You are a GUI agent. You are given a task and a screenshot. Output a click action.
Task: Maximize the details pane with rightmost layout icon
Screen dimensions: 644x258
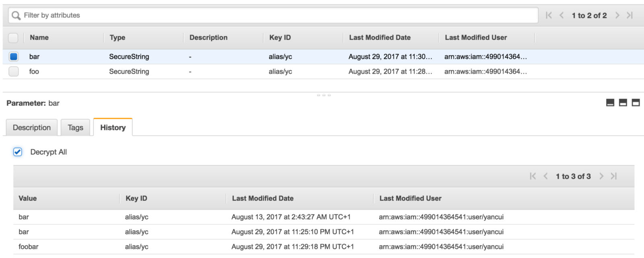coord(636,103)
